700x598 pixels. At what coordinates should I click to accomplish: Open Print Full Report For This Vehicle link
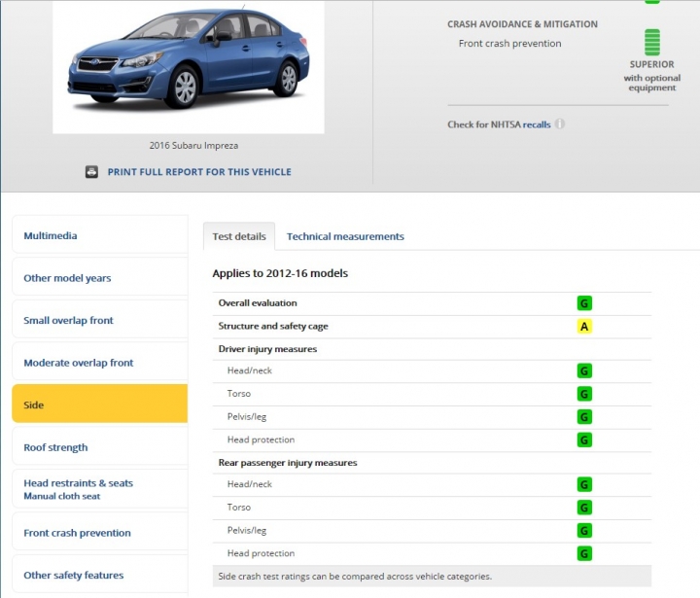tap(199, 172)
